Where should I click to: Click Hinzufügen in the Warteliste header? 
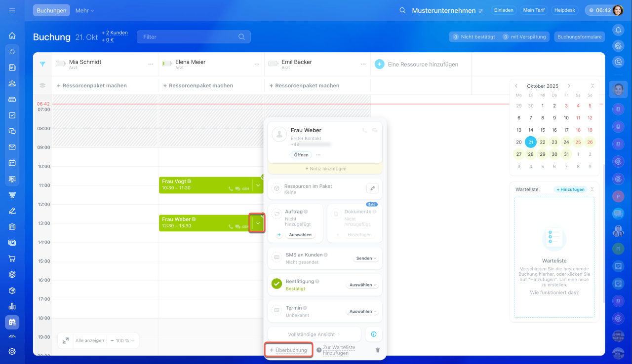pos(570,189)
